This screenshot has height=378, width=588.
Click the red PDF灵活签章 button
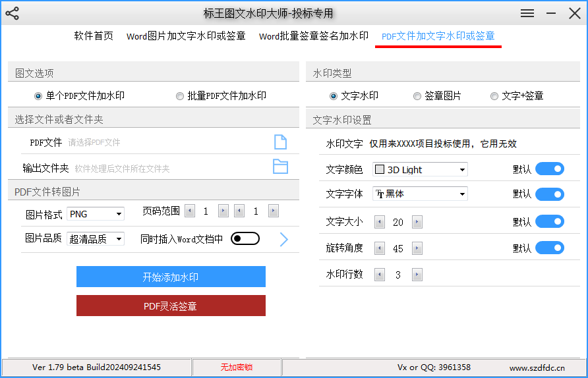pos(171,306)
